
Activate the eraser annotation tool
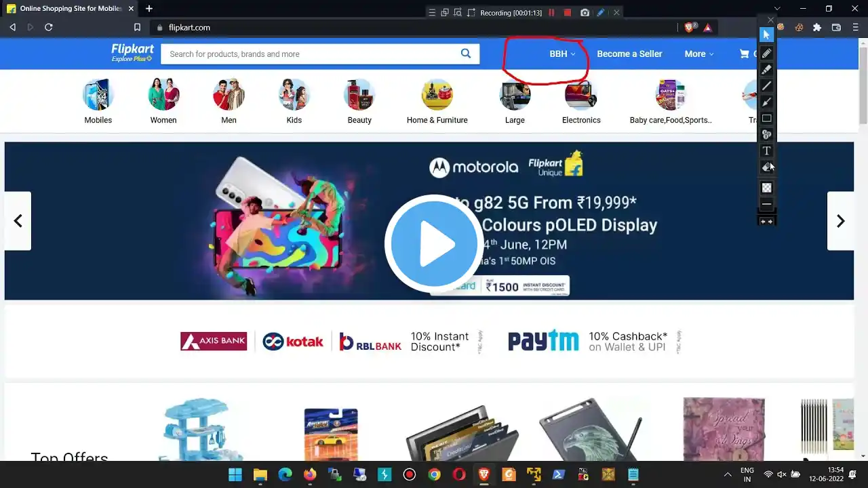766,167
